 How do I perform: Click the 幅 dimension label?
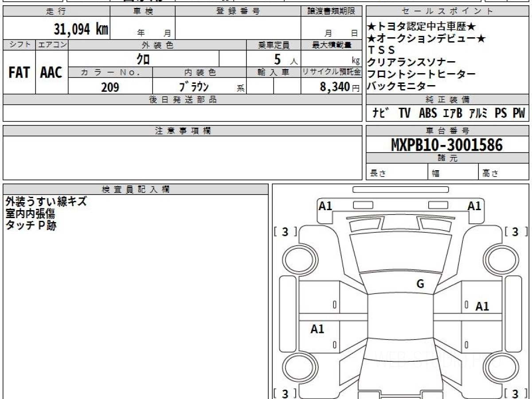coord(436,173)
